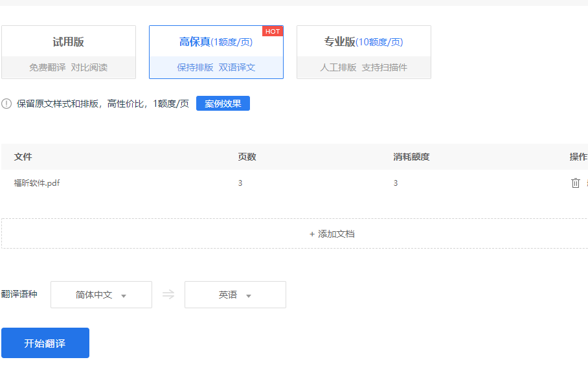Open the source language 简体中文 dropdown

(x=101, y=295)
